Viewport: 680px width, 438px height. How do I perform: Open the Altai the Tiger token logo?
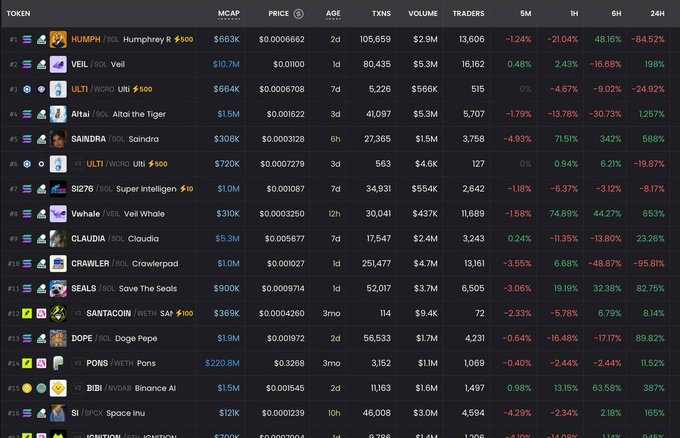(58, 114)
